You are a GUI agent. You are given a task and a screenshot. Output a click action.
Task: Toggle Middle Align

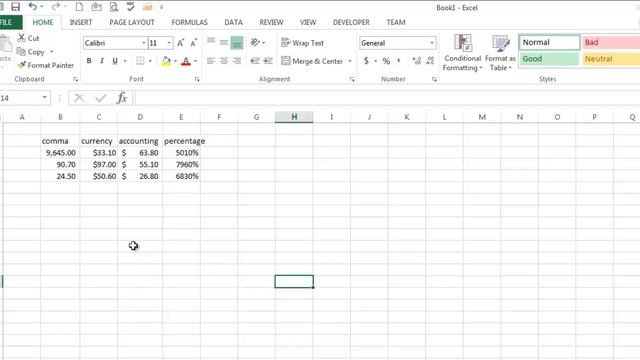[x=224, y=42]
